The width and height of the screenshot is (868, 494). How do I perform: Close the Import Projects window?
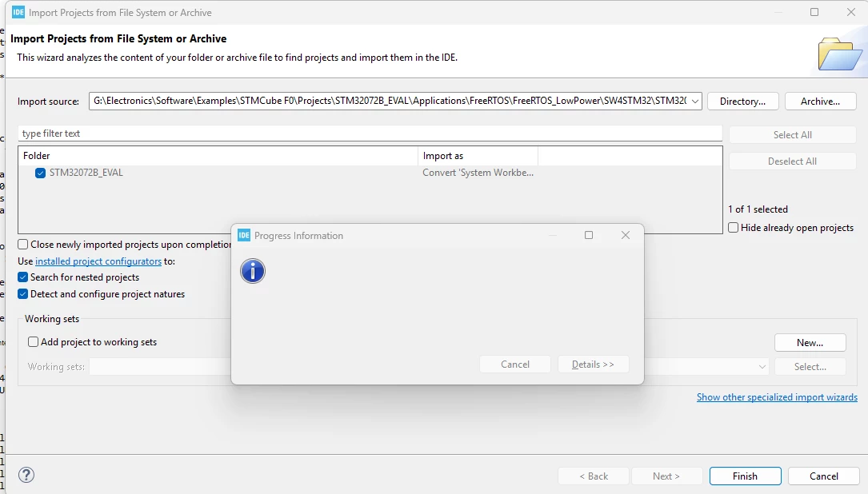click(851, 12)
